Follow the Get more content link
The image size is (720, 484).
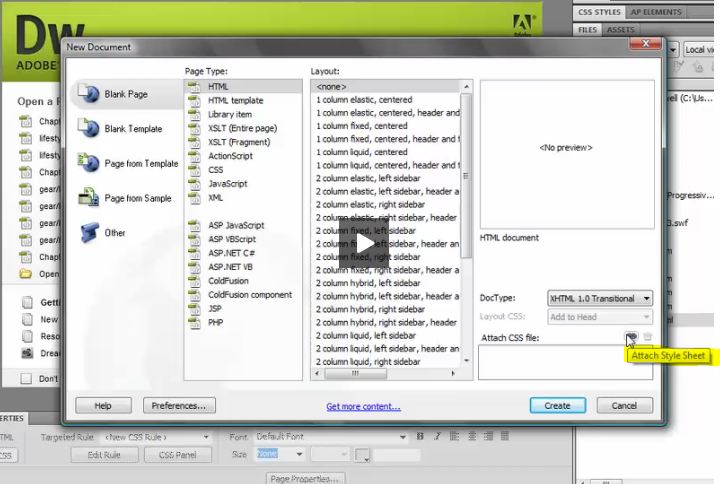point(363,406)
